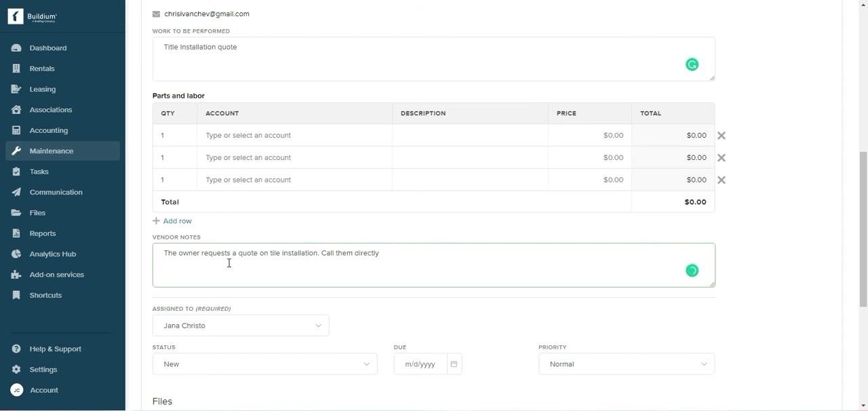The width and height of the screenshot is (868, 411).
Task: Click the Leasing pen icon
Action: (x=16, y=89)
